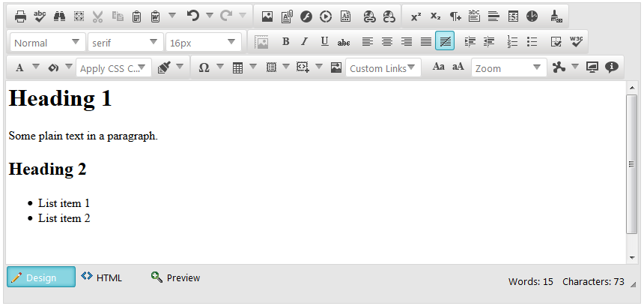644x306 pixels.
Task: Click the Print icon
Action: [21, 16]
